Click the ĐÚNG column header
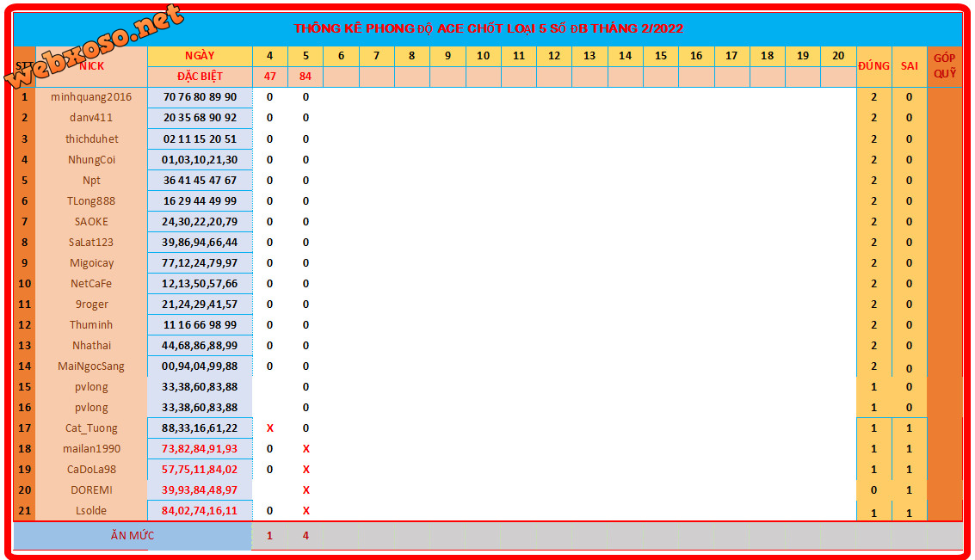Screen dimensions: 975x560 (x=873, y=66)
